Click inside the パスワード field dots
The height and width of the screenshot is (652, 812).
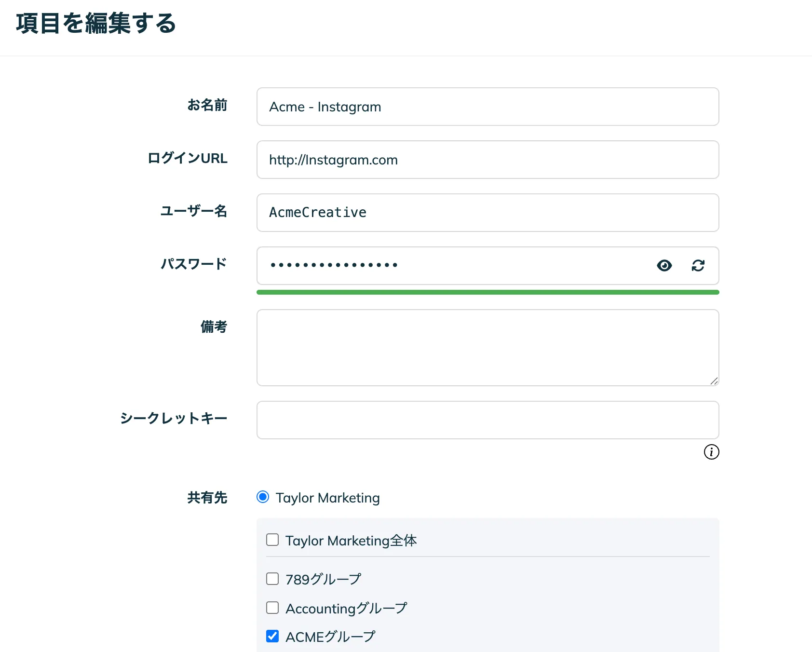334,265
